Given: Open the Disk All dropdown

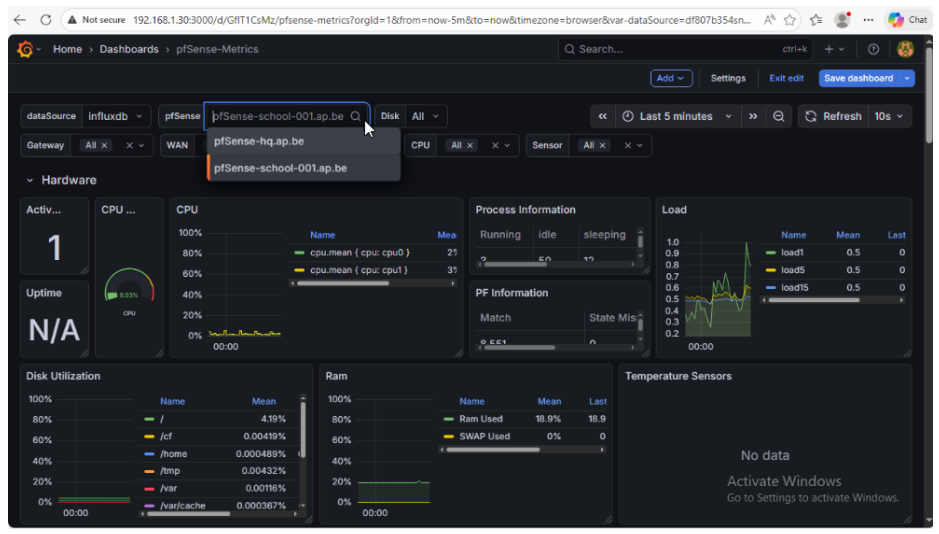Looking at the screenshot, I should pos(425,116).
